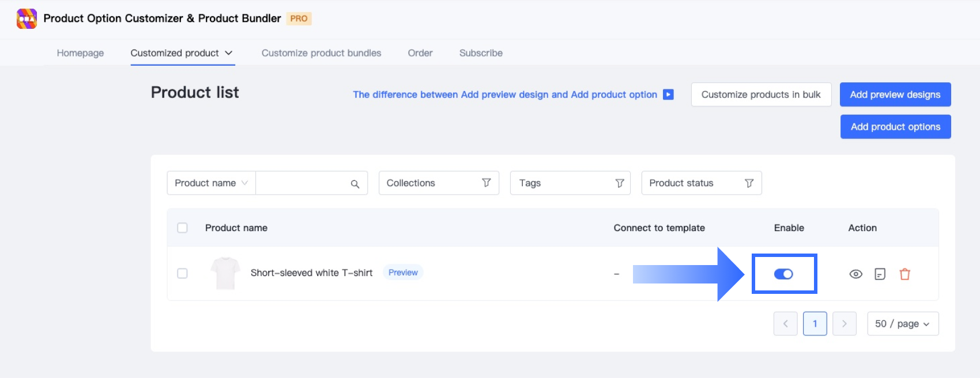Click the app logo icon

[x=27, y=18]
